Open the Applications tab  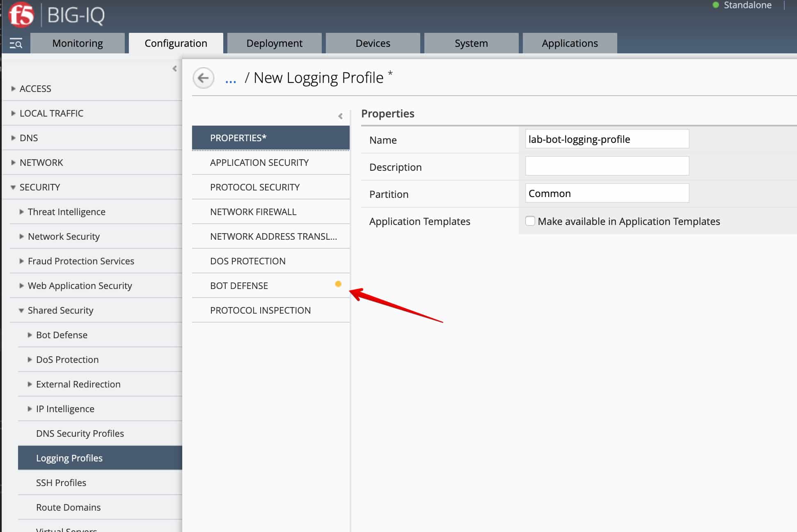point(570,43)
